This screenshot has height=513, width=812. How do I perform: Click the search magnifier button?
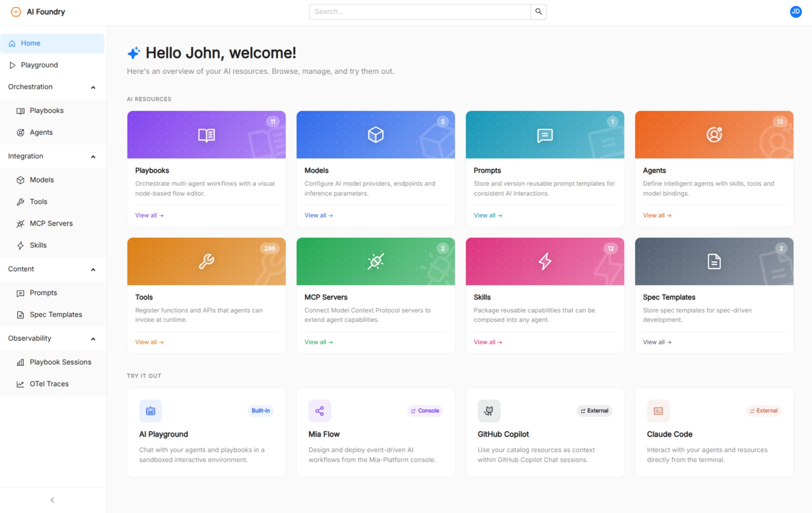538,12
